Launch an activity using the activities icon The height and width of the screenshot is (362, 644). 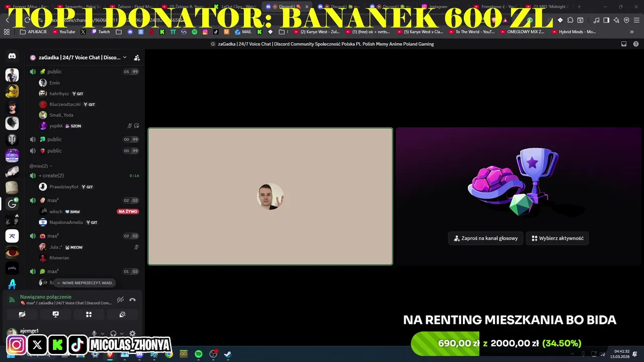tap(89, 314)
